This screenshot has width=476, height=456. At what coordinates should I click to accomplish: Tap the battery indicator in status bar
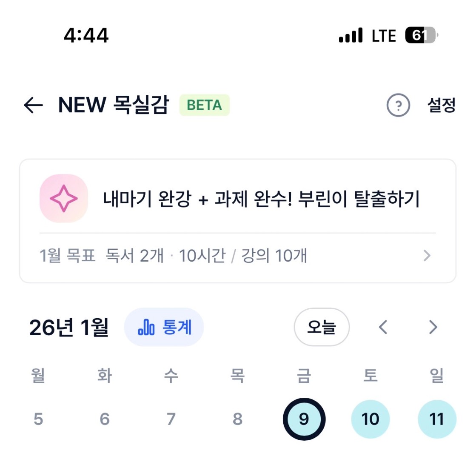click(421, 36)
